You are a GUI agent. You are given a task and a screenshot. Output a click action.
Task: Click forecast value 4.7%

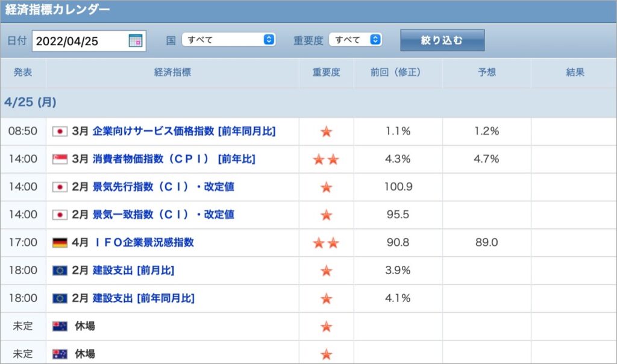click(487, 159)
